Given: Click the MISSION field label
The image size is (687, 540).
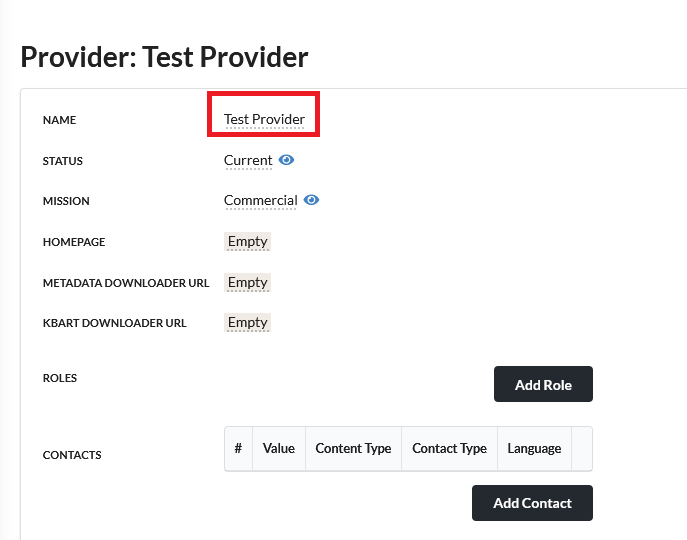Looking at the screenshot, I should 66,201.
